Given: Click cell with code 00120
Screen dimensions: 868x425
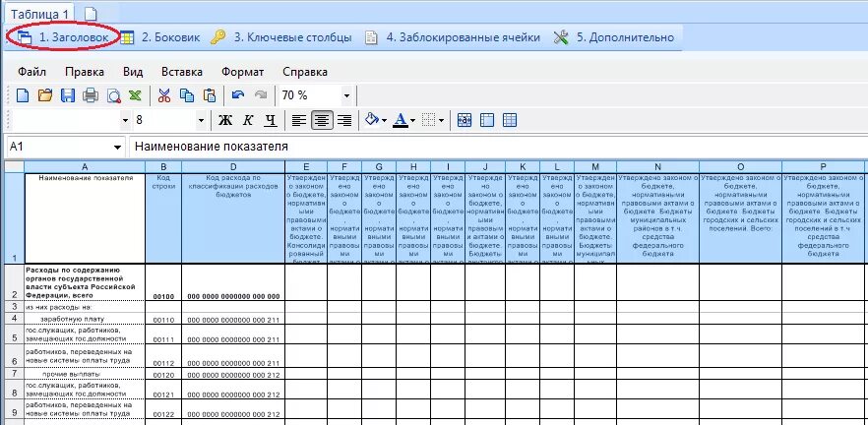Looking at the screenshot, I should click(x=163, y=374).
